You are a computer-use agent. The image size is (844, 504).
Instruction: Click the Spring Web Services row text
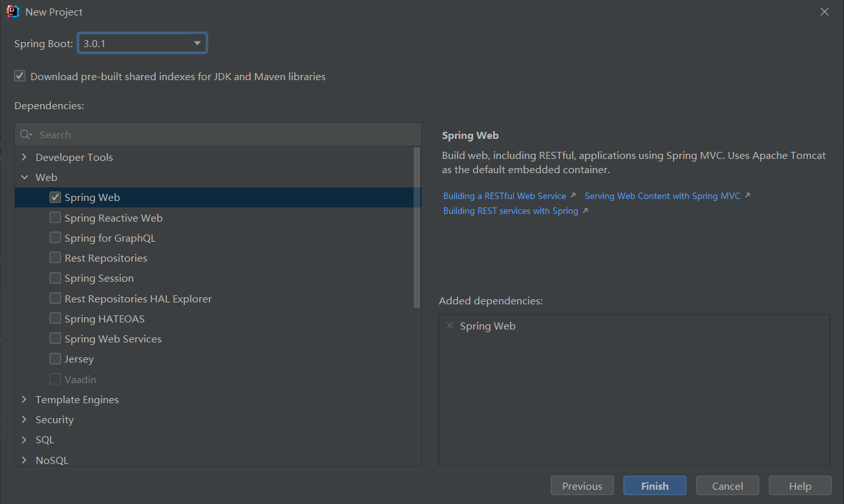click(x=113, y=339)
